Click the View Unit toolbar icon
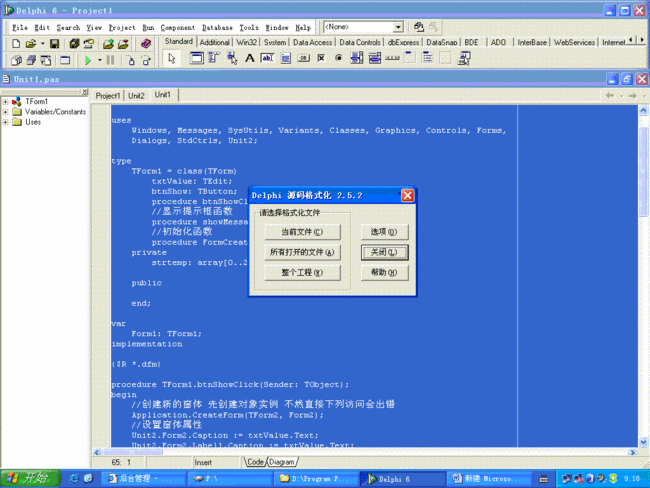Image resolution: width=650 pixels, height=488 pixels. pyautogui.click(x=16, y=61)
